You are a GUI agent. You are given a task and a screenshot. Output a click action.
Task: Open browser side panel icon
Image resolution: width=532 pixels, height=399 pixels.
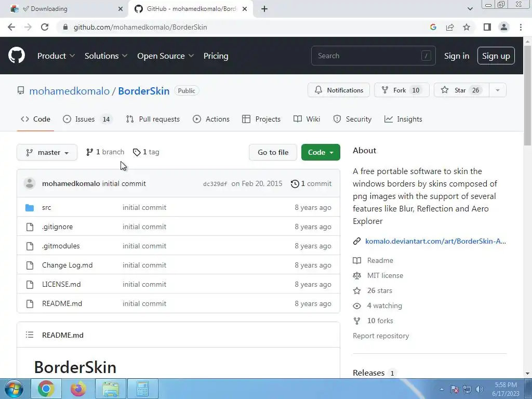tap(487, 27)
